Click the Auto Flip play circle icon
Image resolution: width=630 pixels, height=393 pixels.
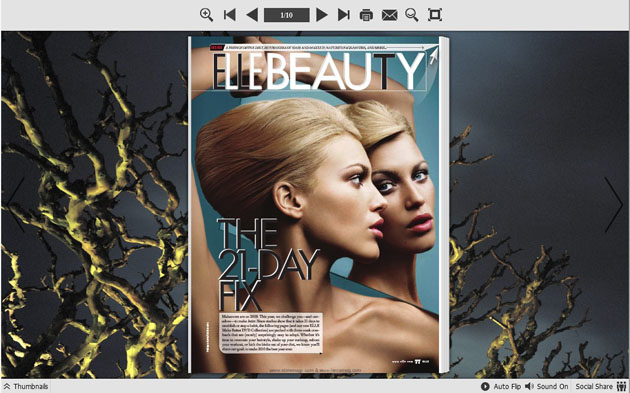pos(485,386)
